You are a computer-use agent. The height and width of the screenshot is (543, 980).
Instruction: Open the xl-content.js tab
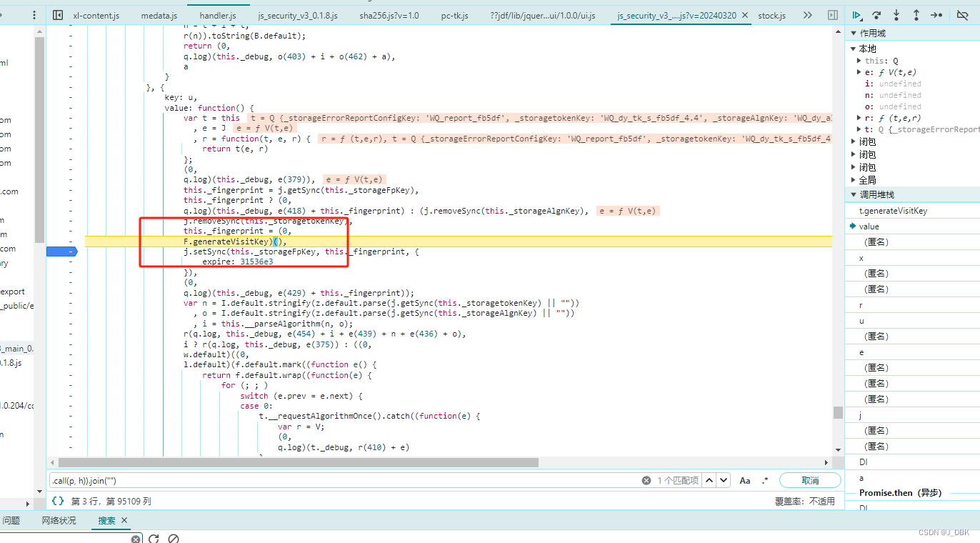96,15
